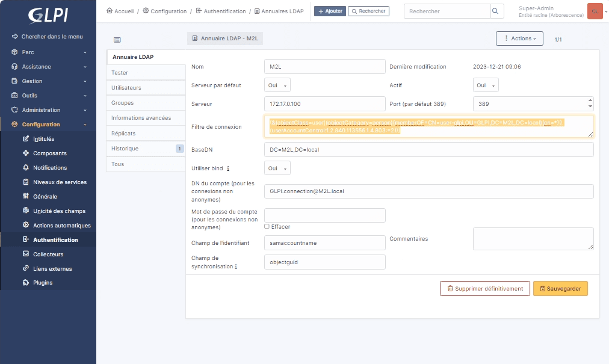Screen dimensions: 609x364
Task: Click the list view icon above tabs
Action: (x=117, y=40)
